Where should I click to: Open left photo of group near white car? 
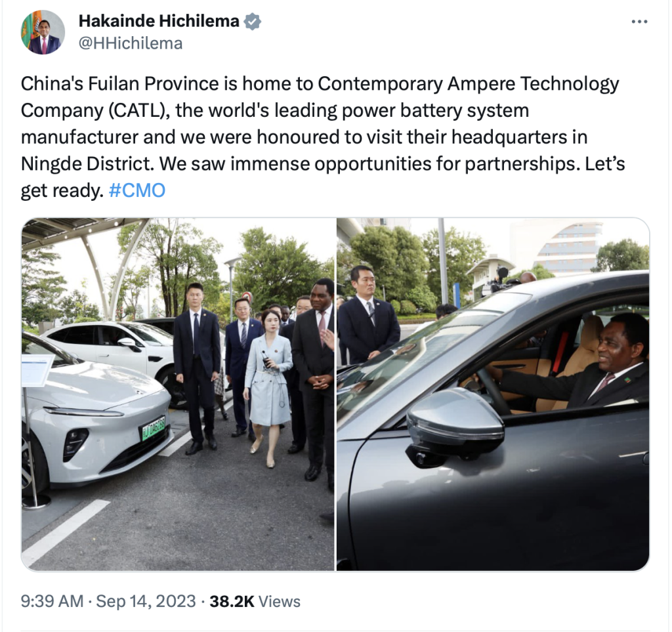[178, 394]
